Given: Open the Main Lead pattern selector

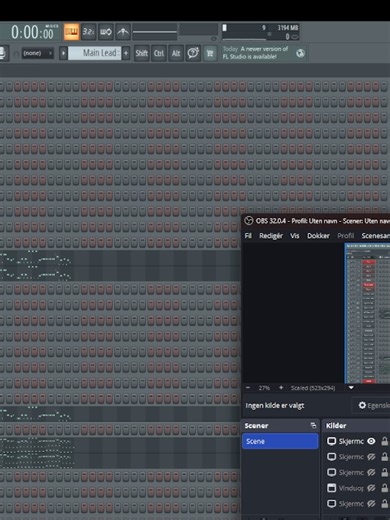Looking at the screenshot, I should 95,53.
